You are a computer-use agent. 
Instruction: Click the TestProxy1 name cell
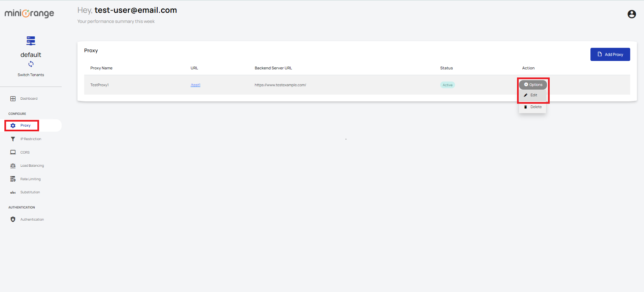99,85
